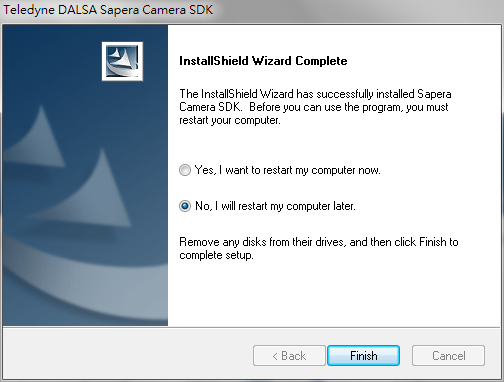Click the empty white area below instructions

333,293
